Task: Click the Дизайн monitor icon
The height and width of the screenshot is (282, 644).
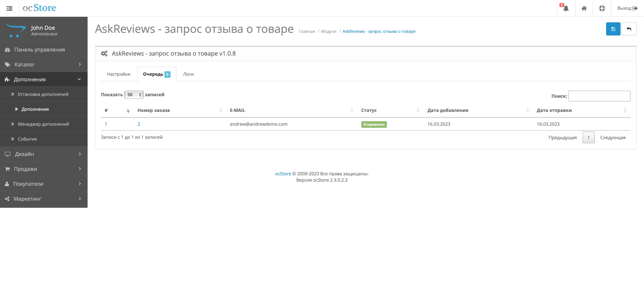Action: click(8, 154)
